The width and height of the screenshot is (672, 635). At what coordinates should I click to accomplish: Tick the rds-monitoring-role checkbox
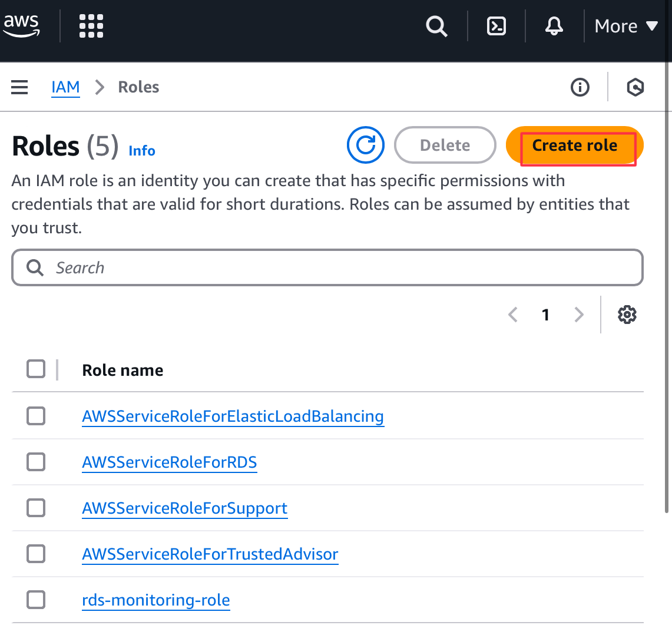pos(36,600)
